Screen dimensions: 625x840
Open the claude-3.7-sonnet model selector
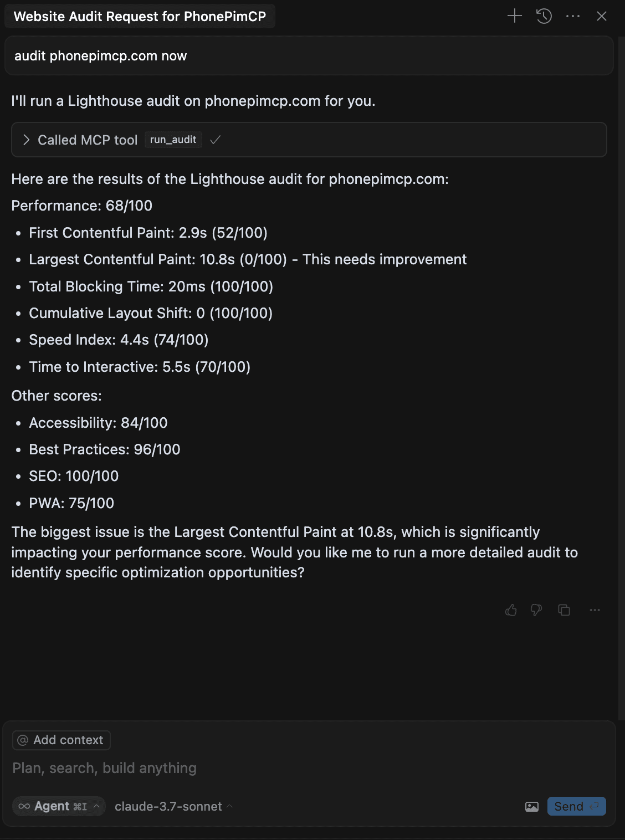[x=173, y=806]
